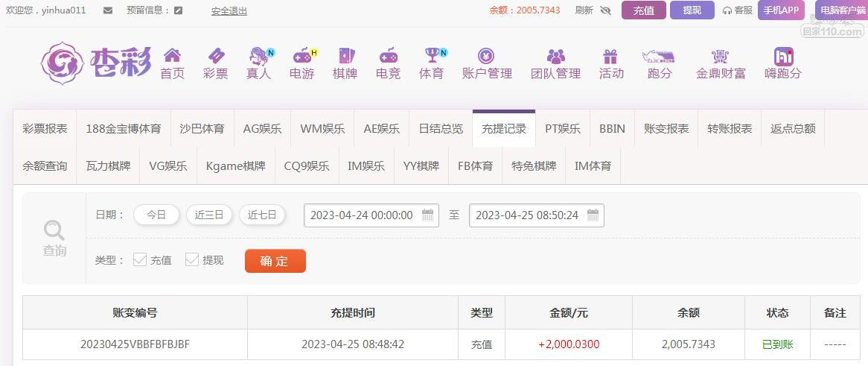Open the 彩票 lottery ticket icon

pyautogui.click(x=216, y=55)
